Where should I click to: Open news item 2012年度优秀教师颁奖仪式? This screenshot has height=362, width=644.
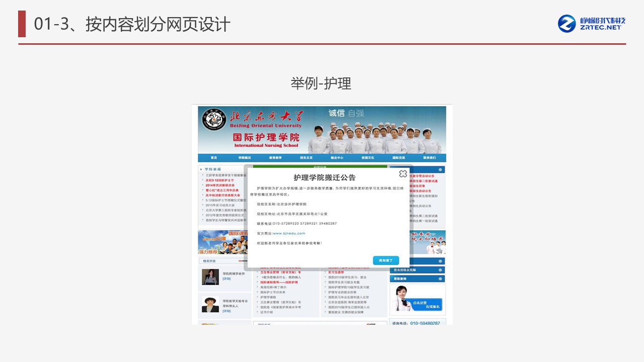225,215
